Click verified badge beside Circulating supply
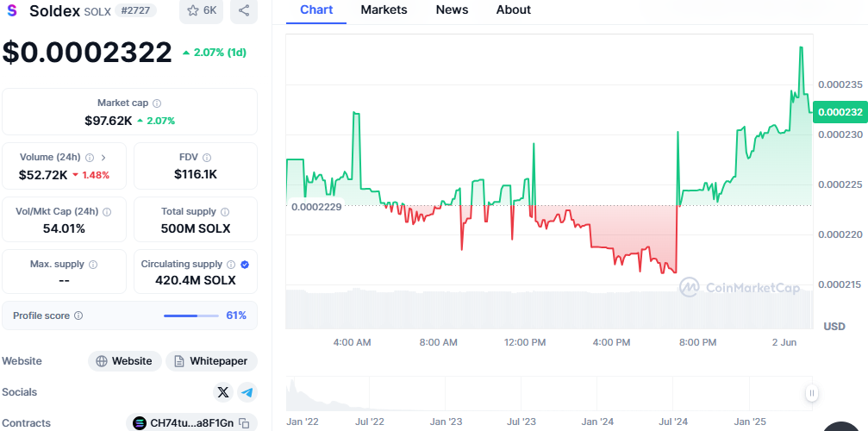Viewport: 868px width, 431px height. (246, 265)
